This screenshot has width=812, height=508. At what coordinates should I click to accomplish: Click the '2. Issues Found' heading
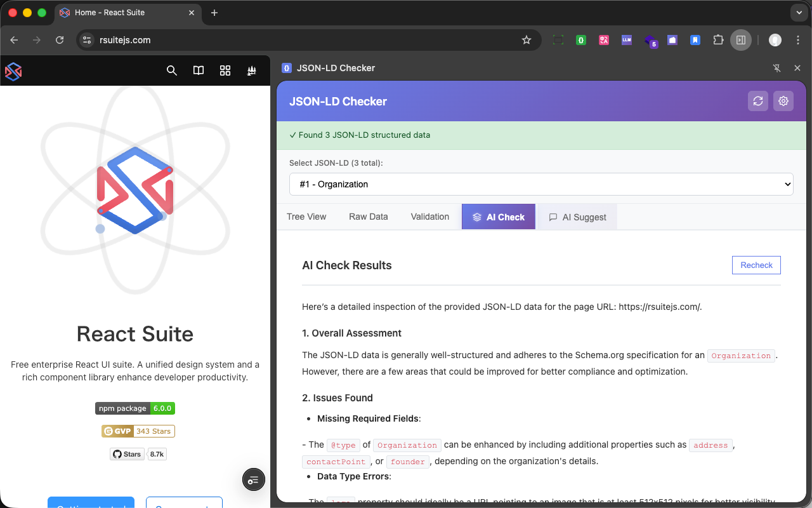point(337,398)
